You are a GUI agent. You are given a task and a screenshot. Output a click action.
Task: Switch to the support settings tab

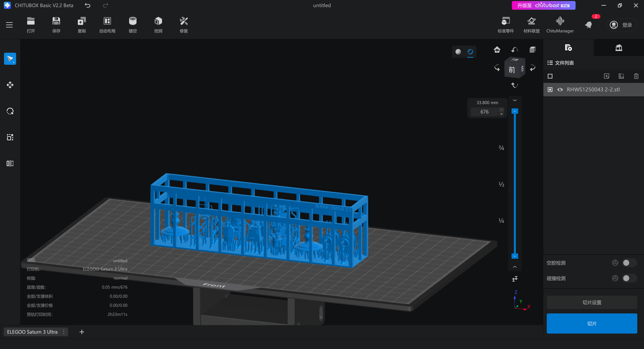619,48
